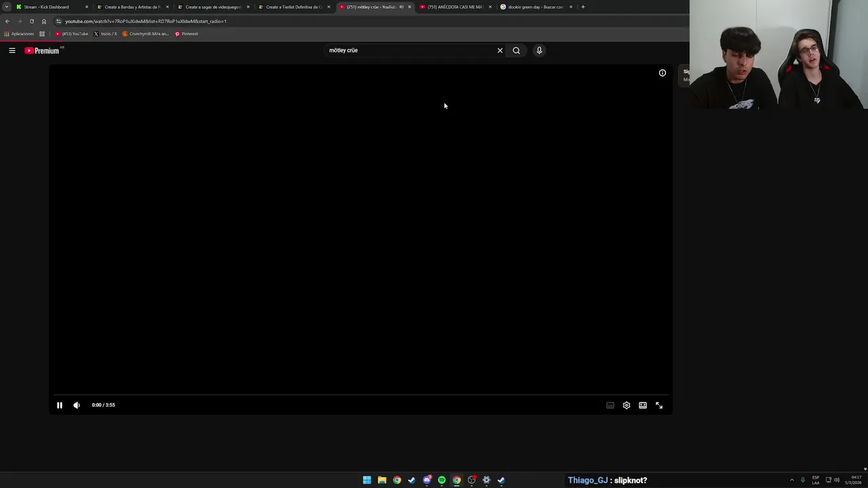The width and height of the screenshot is (868, 488).
Task: Close the Stream - Kick Dashboard tab
Action: (86, 7)
